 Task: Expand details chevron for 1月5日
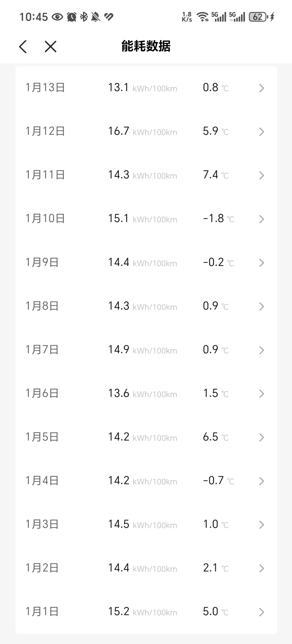click(262, 437)
